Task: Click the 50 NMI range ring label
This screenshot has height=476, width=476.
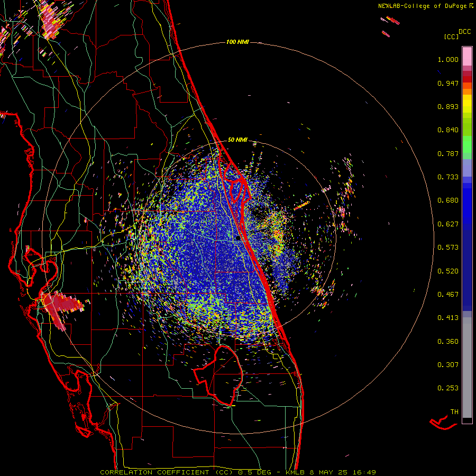Action: point(237,140)
